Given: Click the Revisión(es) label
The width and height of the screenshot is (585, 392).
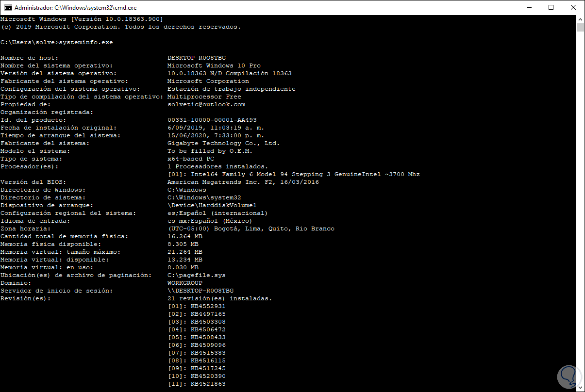Looking at the screenshot, I should [25, 298].
